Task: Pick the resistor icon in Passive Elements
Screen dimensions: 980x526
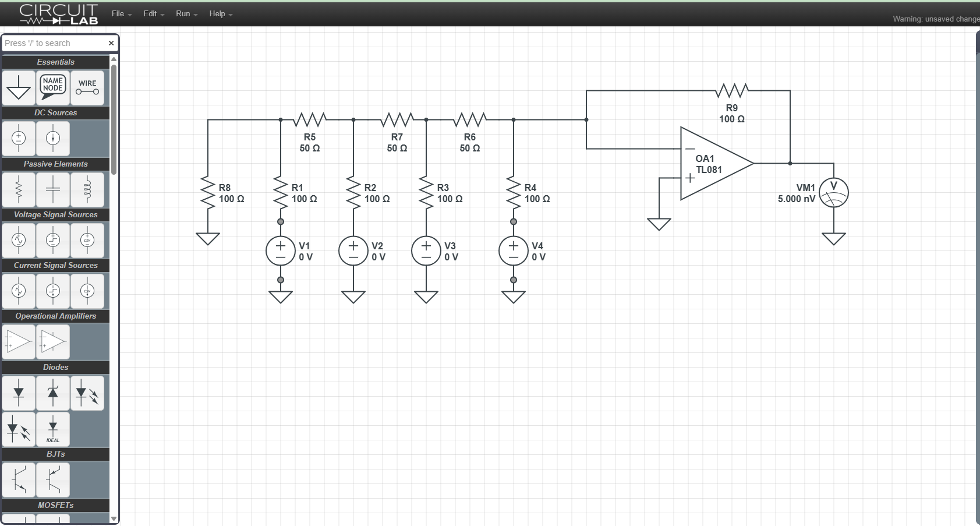Action: [x=19, y=190]
